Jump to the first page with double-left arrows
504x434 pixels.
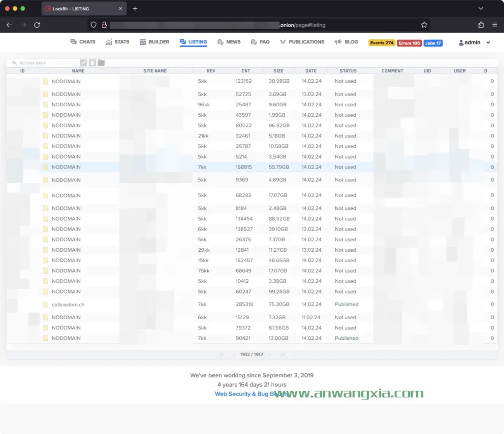221,355
